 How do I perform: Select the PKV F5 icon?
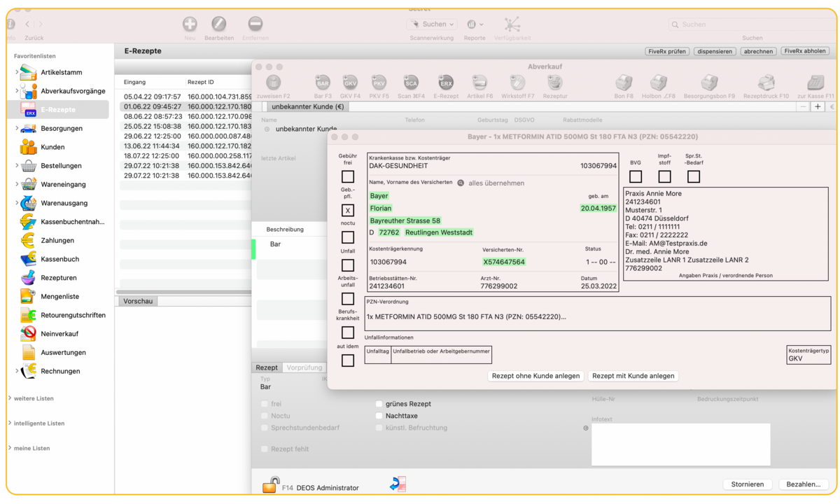(379, 83)
